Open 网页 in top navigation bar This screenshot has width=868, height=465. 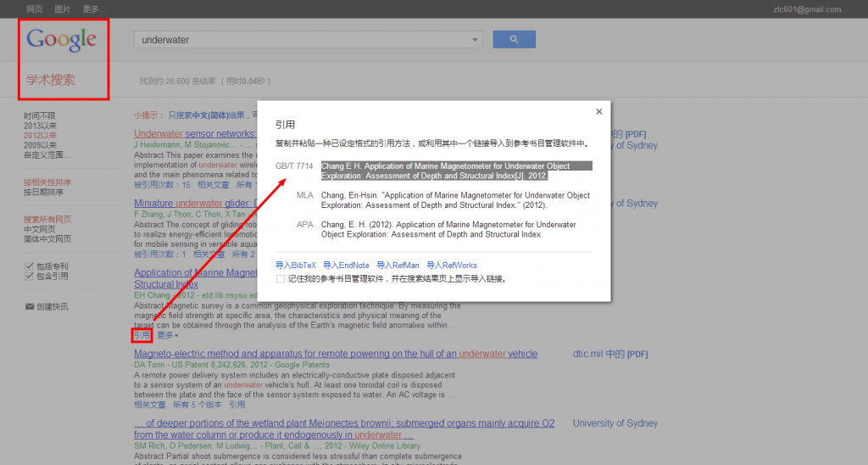pyautogui.click(x=34, y=8)
